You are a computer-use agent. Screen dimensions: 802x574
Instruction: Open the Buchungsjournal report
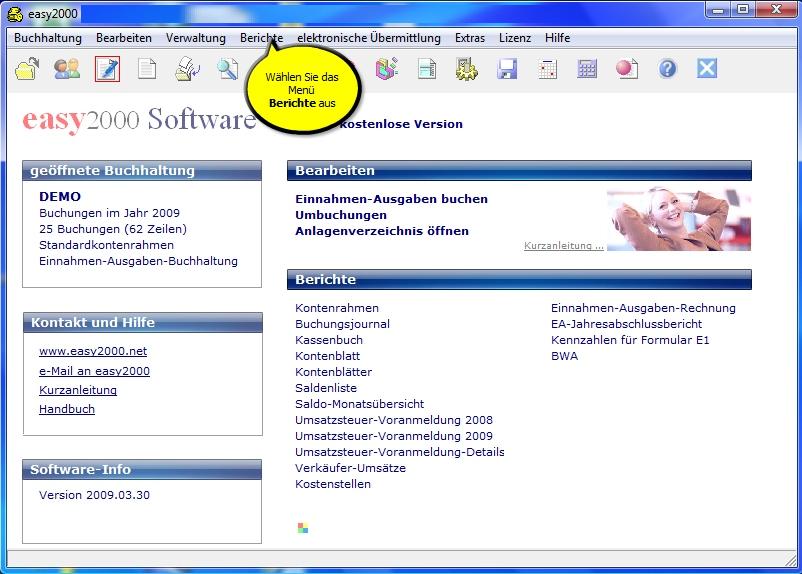[342, 324]
